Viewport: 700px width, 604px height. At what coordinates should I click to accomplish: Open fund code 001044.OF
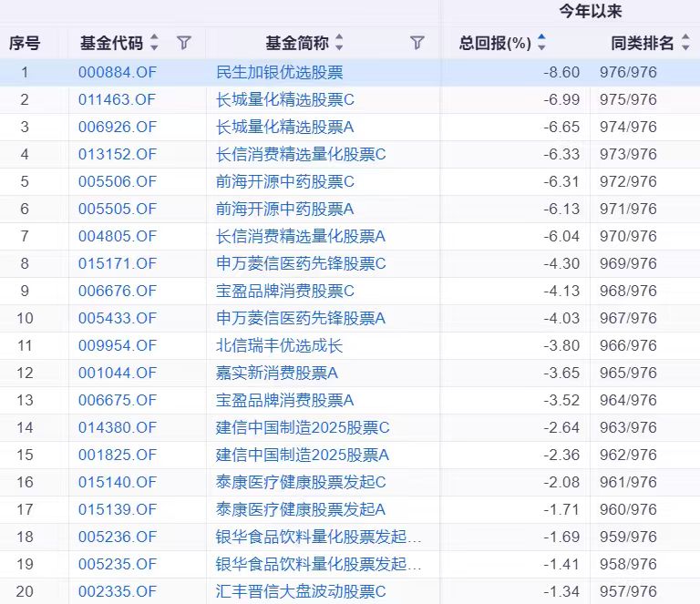point(117,373)
